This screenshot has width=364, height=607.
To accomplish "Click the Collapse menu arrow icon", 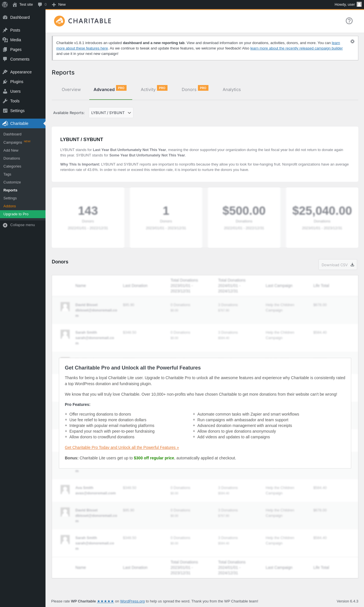I will point(5,225).
